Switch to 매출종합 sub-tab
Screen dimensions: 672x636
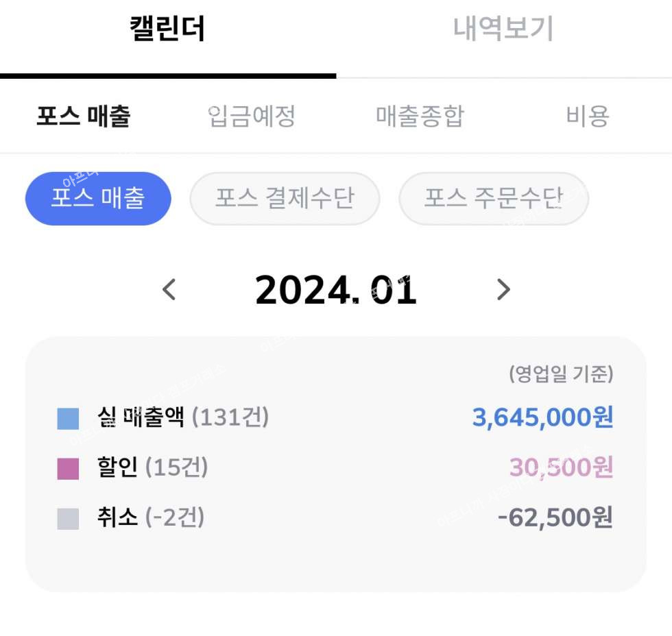(x=420, y=116)
